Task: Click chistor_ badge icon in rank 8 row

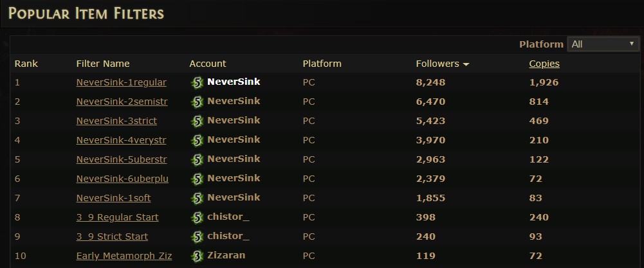Action: [x=197, y=217]
